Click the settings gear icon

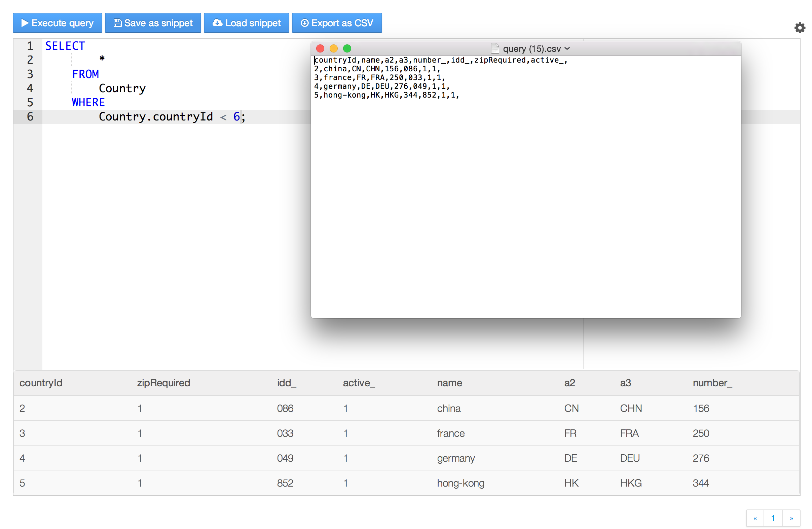pyautogui.click(x=799, y=28)
